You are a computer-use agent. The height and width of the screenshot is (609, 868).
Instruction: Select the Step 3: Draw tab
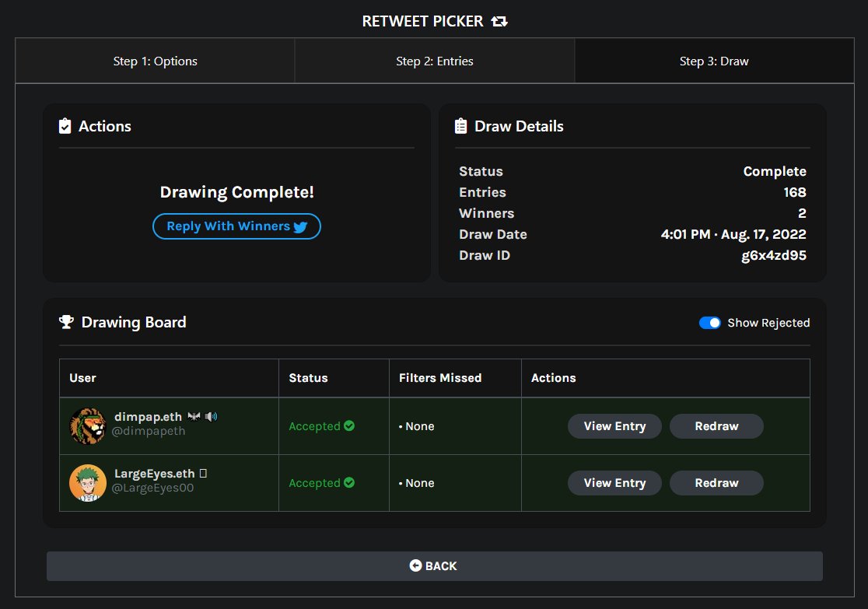714,61
